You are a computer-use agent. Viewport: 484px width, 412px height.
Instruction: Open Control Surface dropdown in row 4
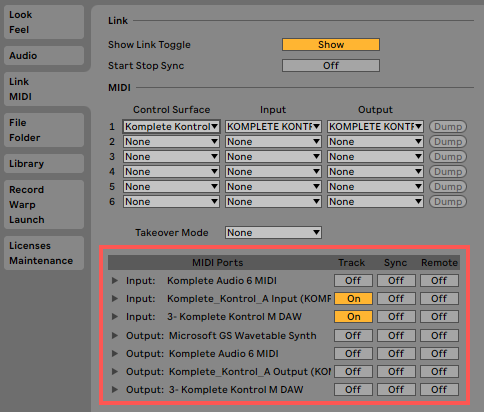click(171, 172)
